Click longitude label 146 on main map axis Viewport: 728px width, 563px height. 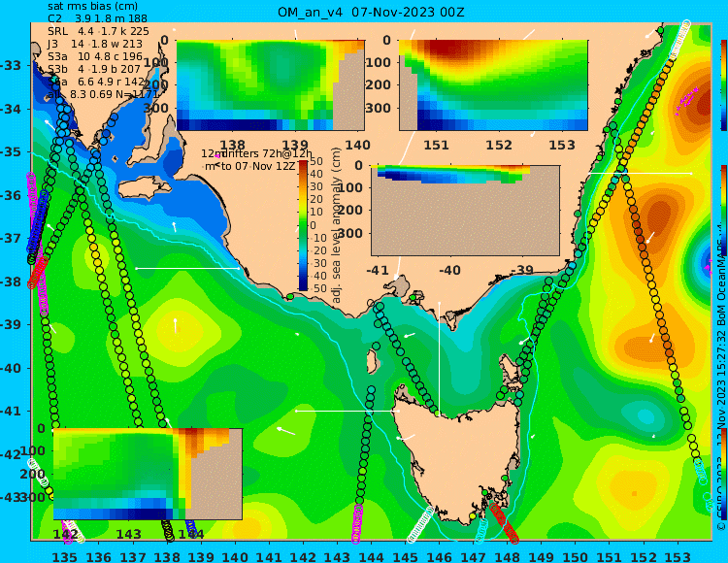439,557
